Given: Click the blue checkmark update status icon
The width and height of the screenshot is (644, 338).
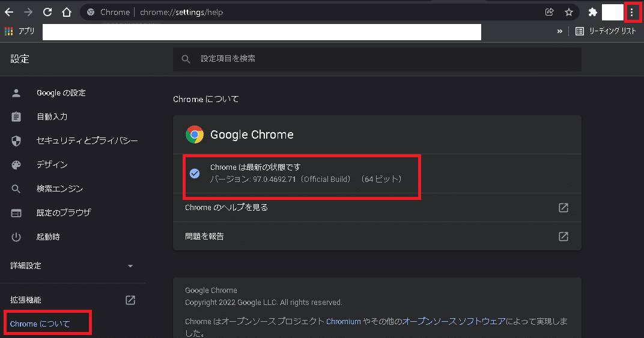Looking at the screenshot, I should pos(195,174).
